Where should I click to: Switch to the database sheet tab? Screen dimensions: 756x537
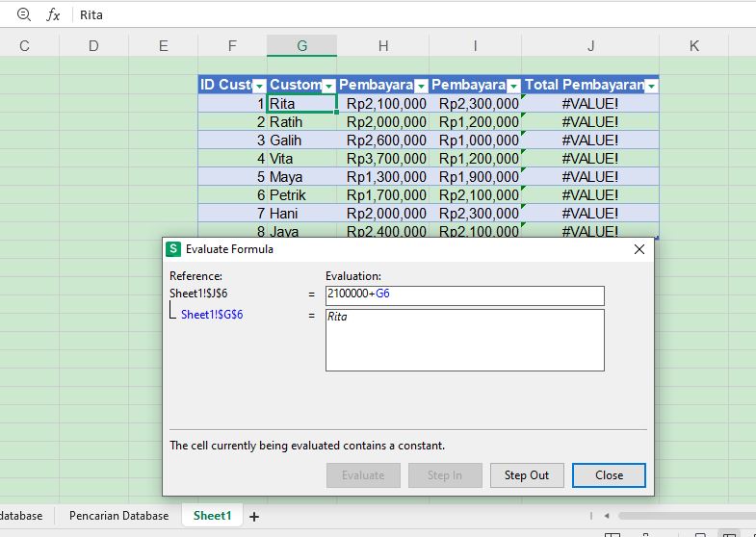[21, 516]
